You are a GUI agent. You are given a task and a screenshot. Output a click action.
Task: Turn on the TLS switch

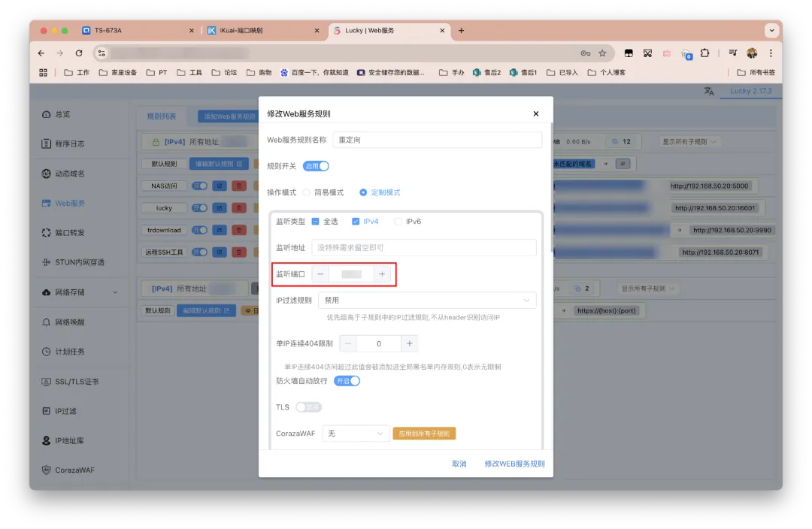click(x=308, y=407)
